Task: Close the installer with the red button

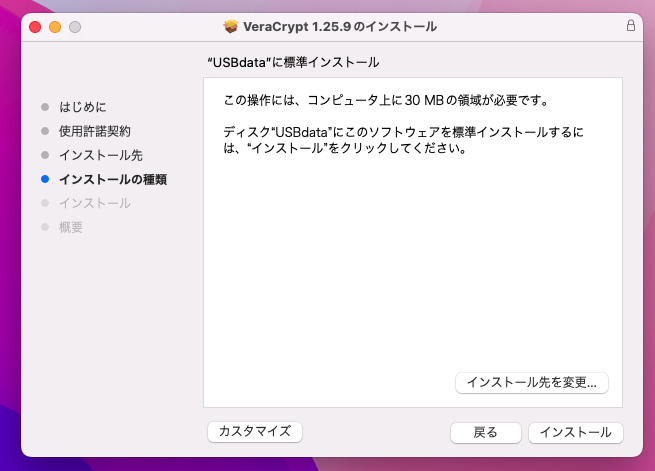Action: [35, 26]
